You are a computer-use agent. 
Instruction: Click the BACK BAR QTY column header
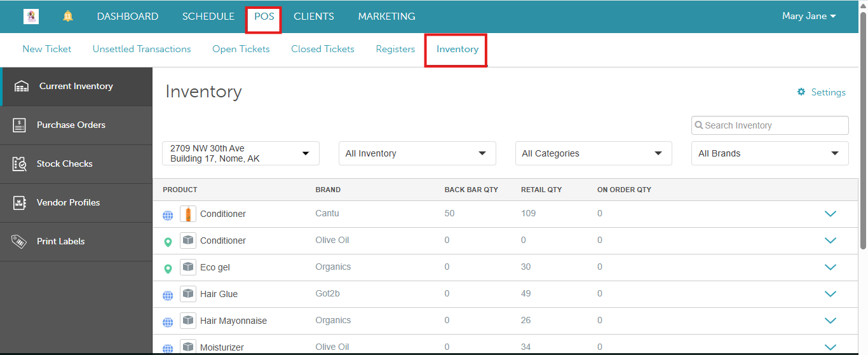click(x=471, y=190)
